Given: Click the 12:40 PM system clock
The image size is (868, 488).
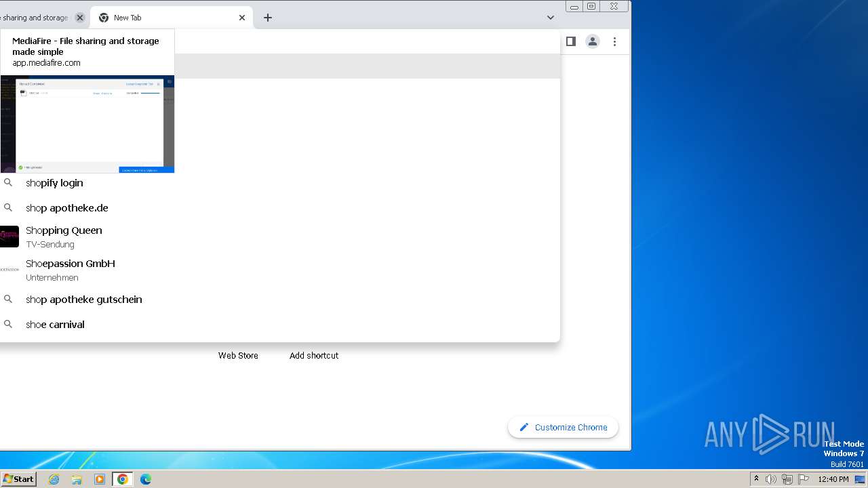Looking at the screenshot, I should point(833,479).
